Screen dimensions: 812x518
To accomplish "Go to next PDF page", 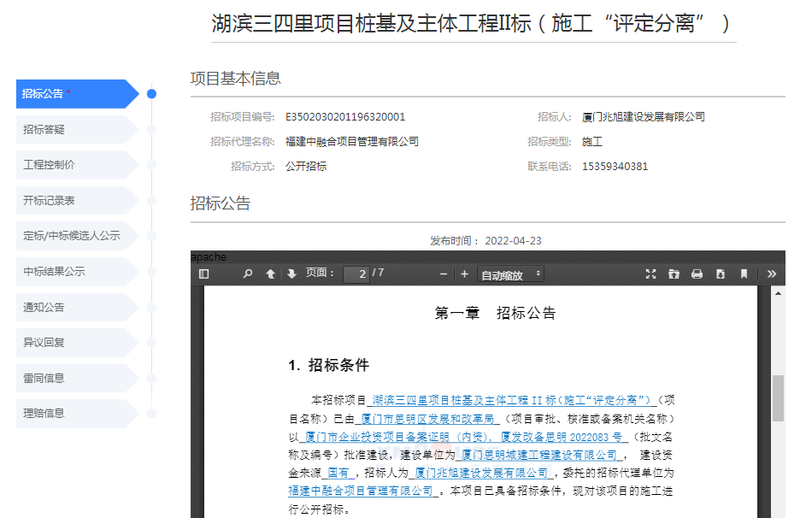I will [x=291, y=274].
